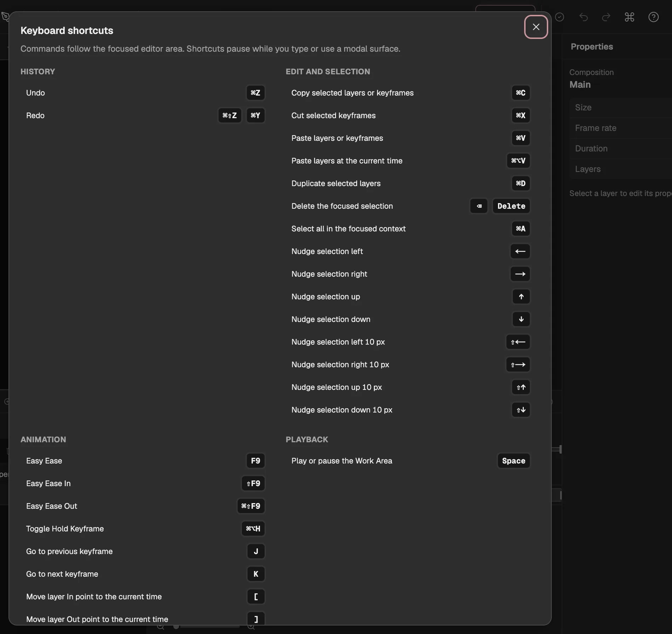The height and width of the screenshot is (634, 672).
Task: Click the EDIT AND SELECTION section heading
Action: coord(328,71)
